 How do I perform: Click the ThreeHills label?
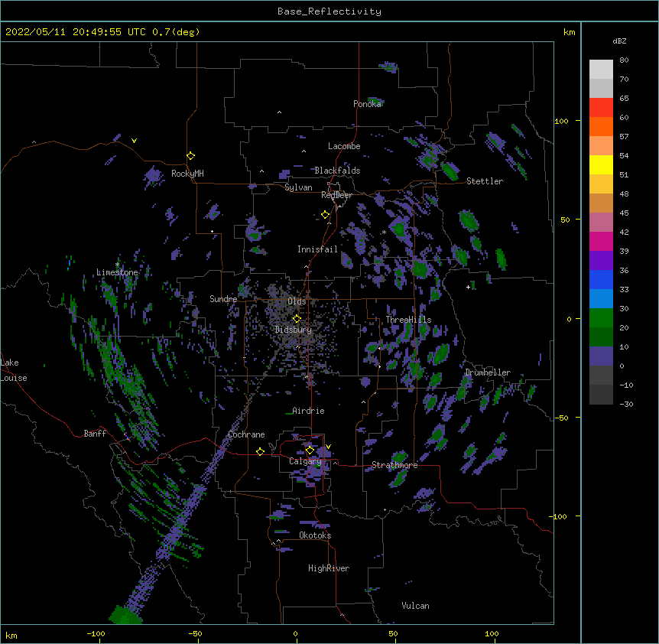pyautogui.click(x=408, y=320)
